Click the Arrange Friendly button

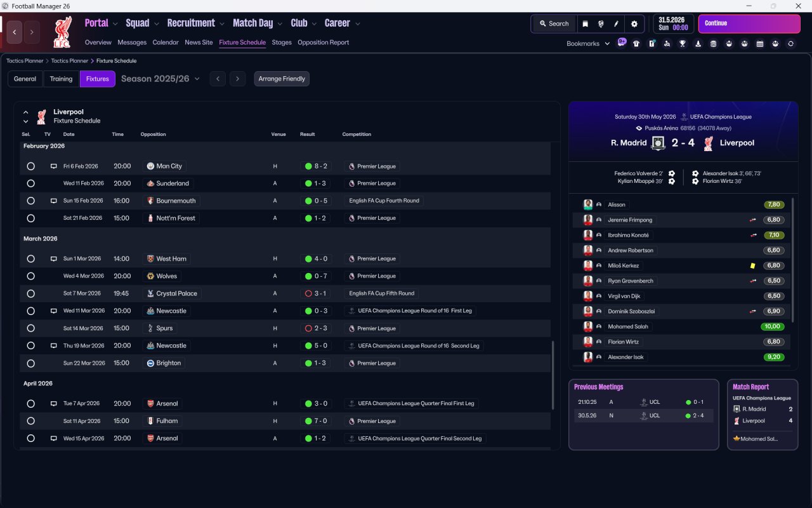coord(282,79)
